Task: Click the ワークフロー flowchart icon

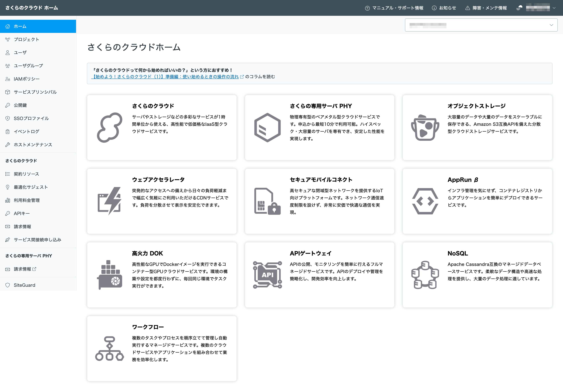Action: (109, 348)
